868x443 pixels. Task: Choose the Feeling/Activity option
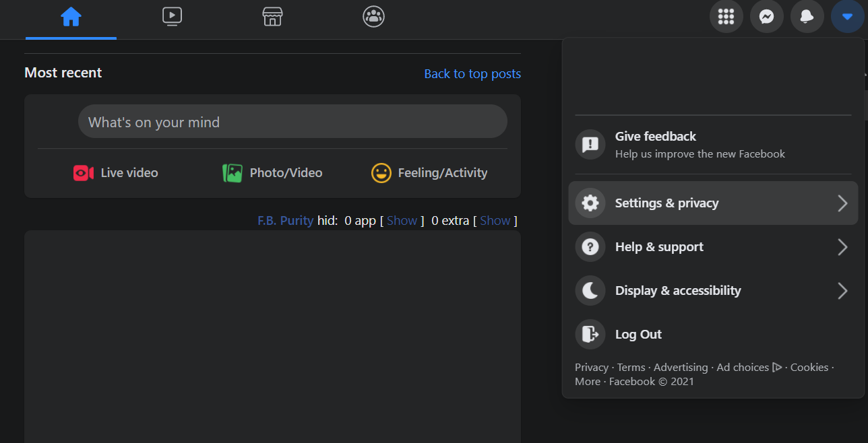coord(429,173)
